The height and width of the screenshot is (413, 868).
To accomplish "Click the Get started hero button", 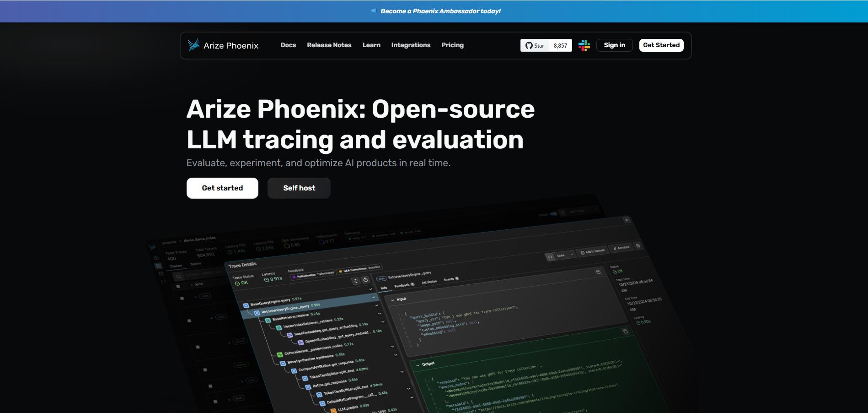I will [x=222, y=188].
